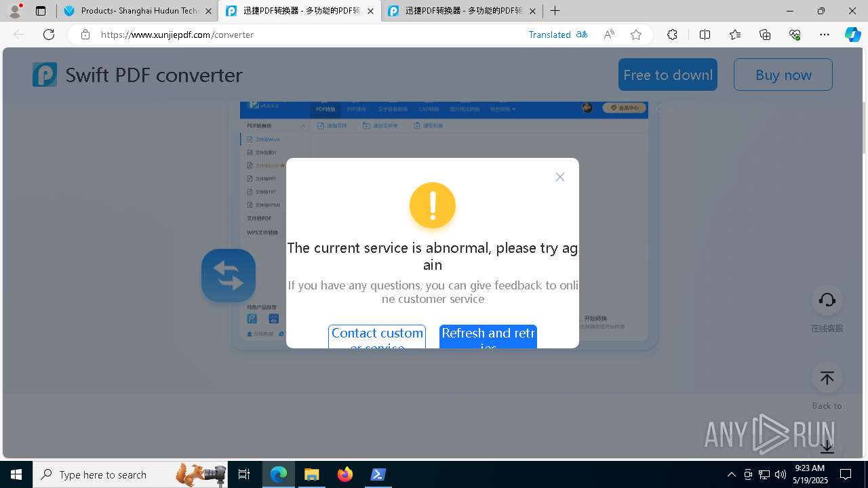This screenshot has width=868, height=488.
Task: Open Browser essentials icon
Action: [795, 35]
